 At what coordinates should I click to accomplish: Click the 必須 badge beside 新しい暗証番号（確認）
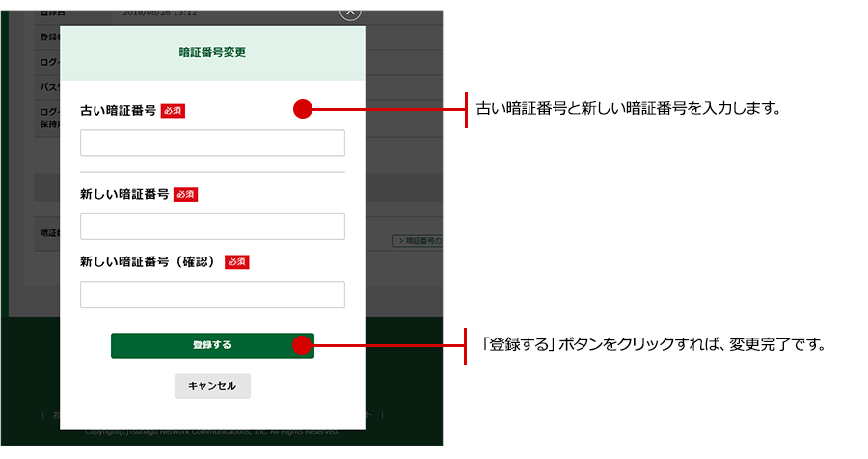pyautogui.click(x=236, y=261)
